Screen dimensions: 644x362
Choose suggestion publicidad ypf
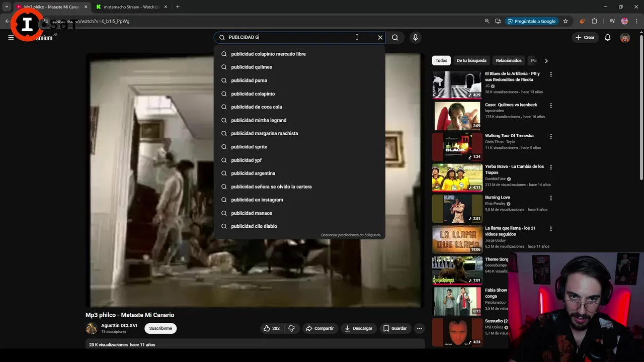(299, 160)
